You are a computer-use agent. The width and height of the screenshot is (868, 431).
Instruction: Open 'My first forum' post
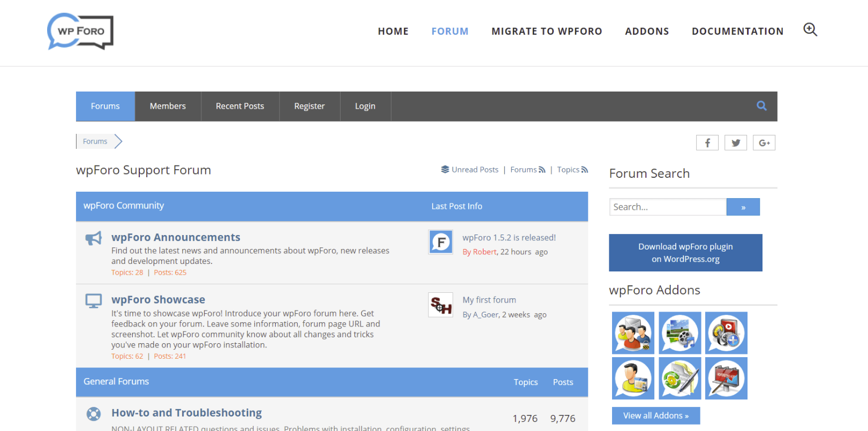[x=489, y=300]
